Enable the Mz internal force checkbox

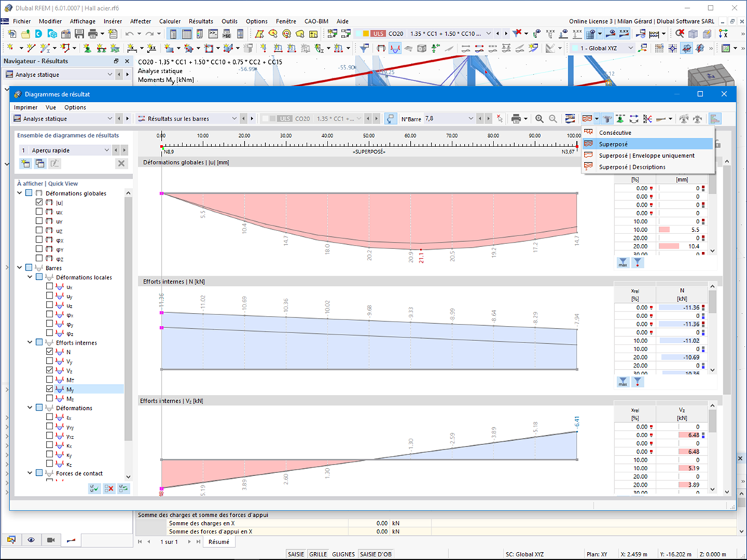[50, 398]
